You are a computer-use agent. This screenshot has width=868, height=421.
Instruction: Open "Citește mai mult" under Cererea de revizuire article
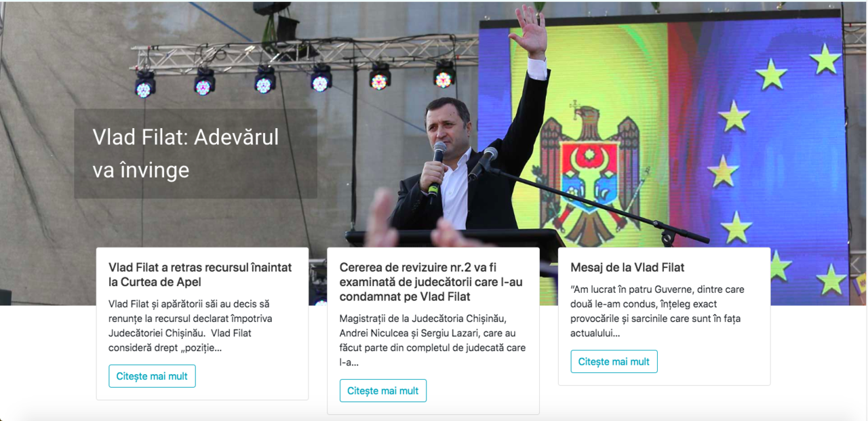pos(383,390)
